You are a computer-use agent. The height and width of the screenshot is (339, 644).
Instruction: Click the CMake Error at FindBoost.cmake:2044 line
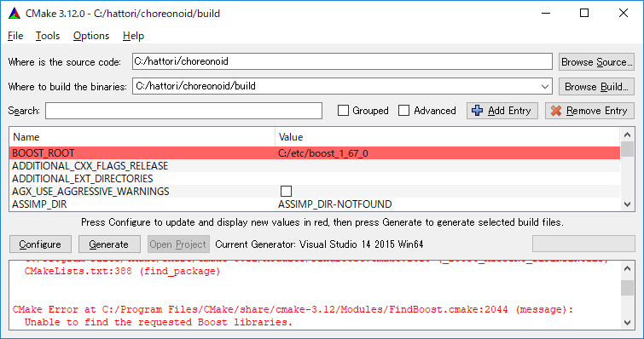tap(293, 309)
